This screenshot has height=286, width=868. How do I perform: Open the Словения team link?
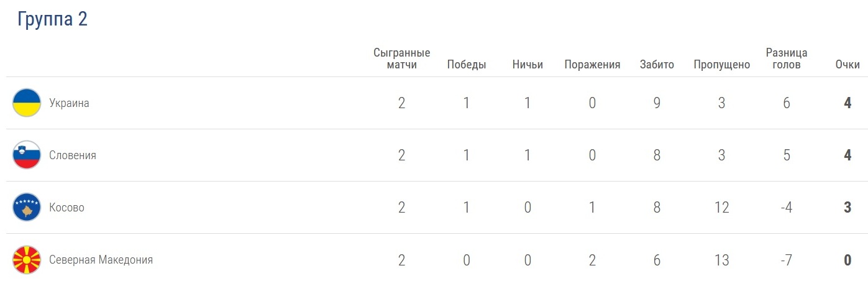[x=73, y=155]
